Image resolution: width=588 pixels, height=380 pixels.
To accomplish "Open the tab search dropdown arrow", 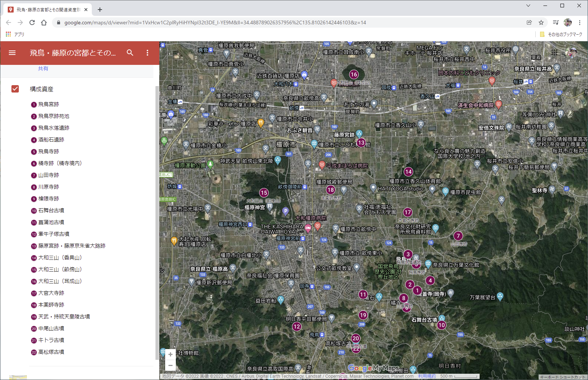I will tap(528, 6).
